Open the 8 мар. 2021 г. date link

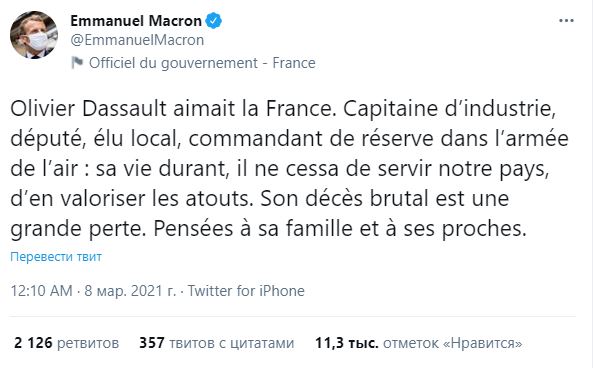(130, 291)
